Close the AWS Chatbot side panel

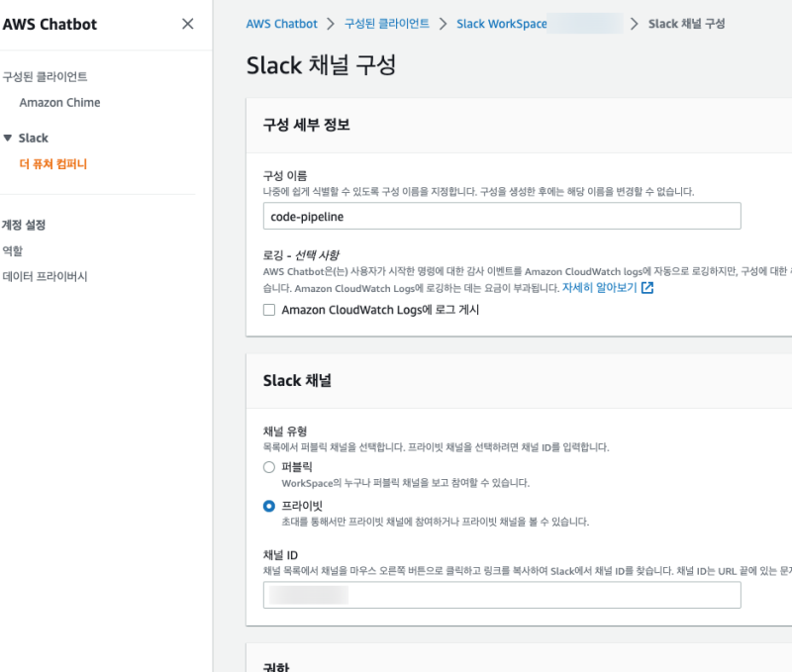pyautogui.click(x=187, y=25)
